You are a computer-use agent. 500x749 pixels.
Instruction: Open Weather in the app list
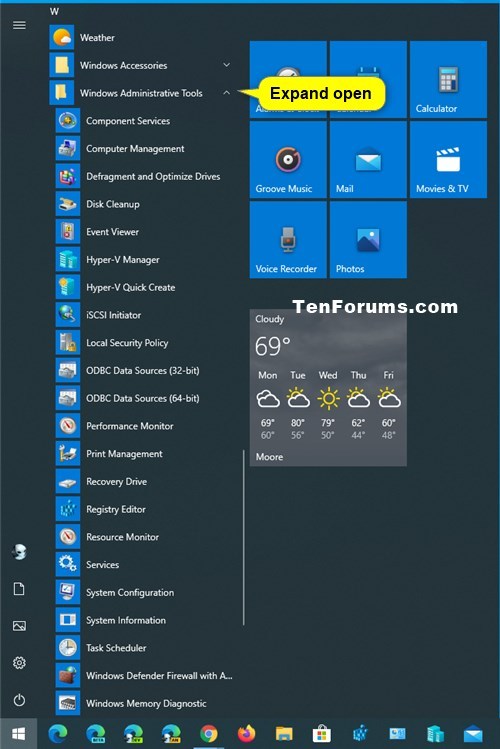141,37
